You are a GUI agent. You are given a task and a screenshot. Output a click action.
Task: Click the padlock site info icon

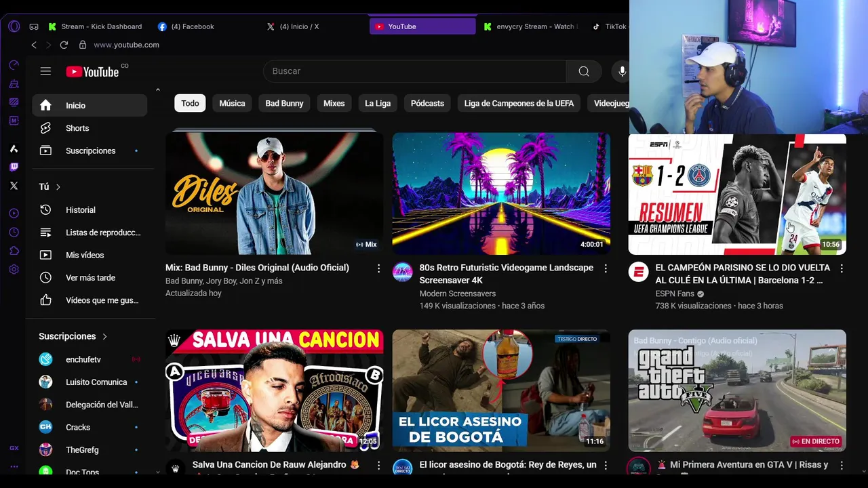[x=83, y=45]
